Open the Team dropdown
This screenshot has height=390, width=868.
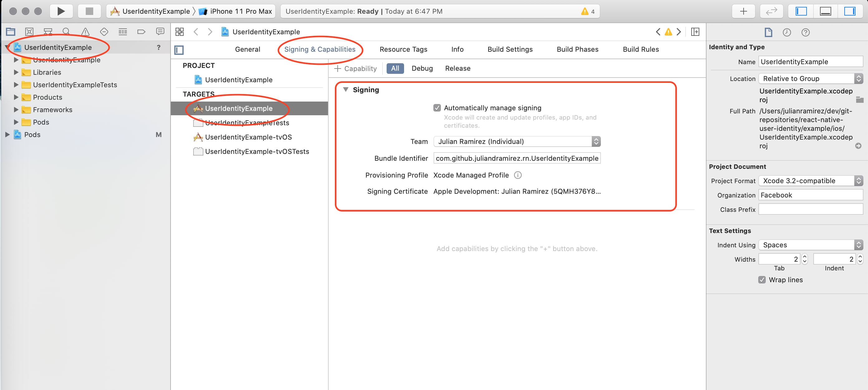pos(517,141)
